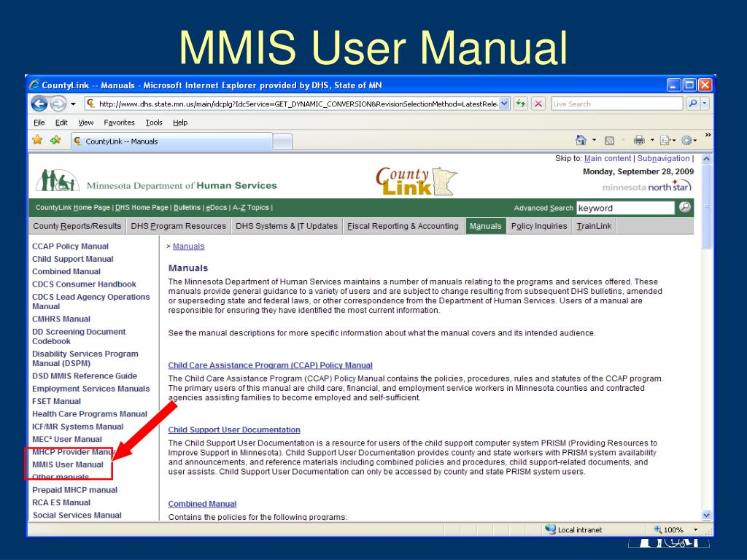Click the site search go icon
Screen dimensions: 747x560
coord(684,207)
